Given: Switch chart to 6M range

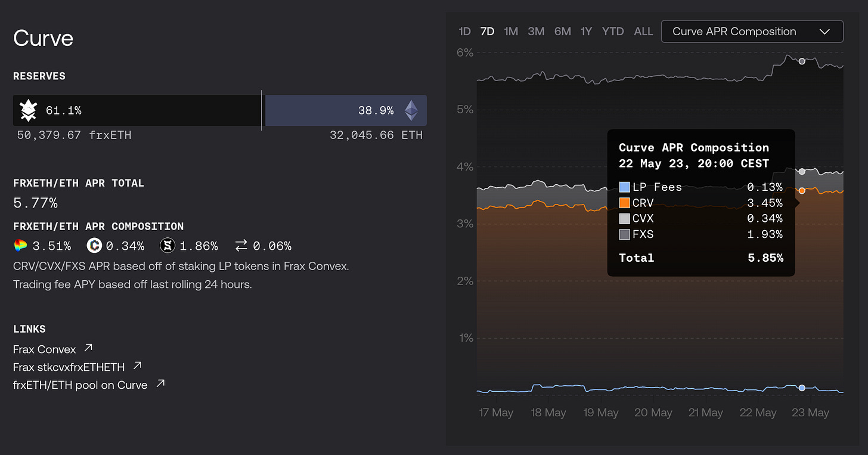Looking at the screenshot, I should [563, 32].
